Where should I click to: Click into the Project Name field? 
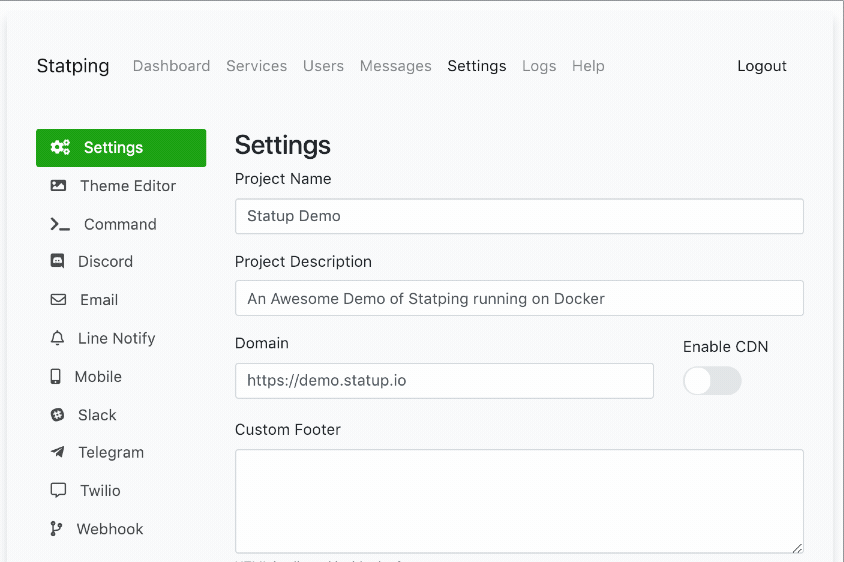519,216
